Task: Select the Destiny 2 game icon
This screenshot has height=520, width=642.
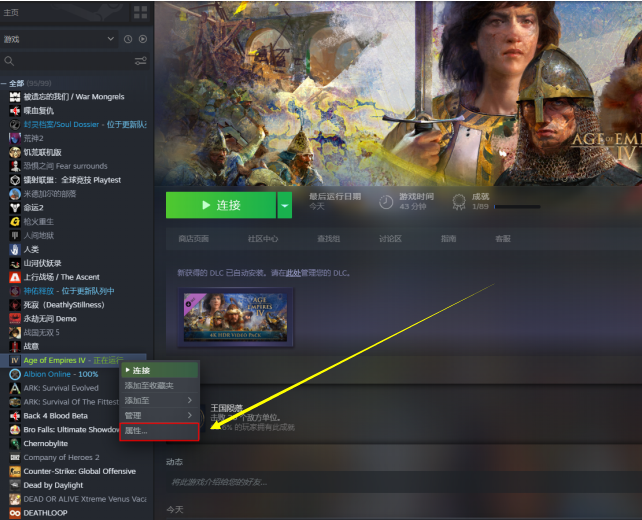Action: tap(15, 208)
